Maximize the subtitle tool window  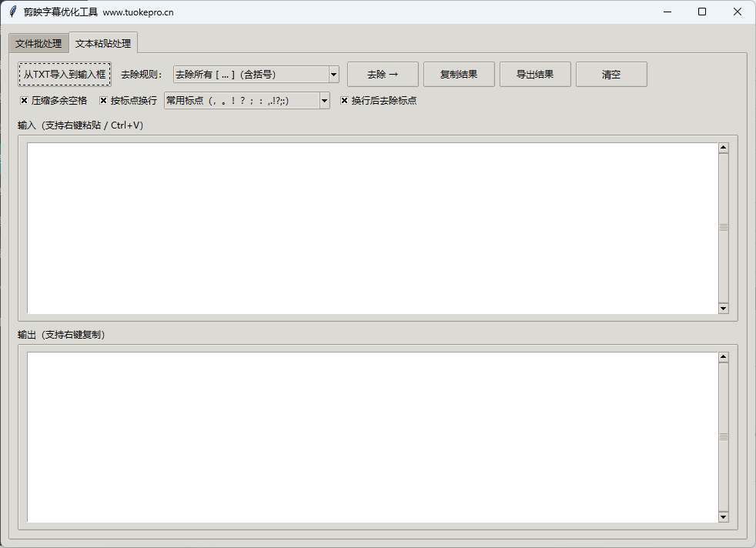(701, 12)
